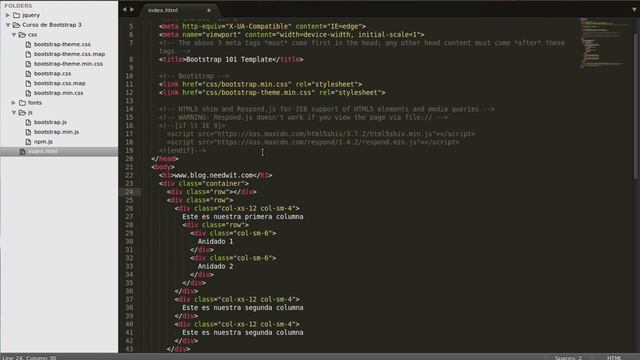Collapse the css folder arrow

pyautogui.click(x=14, y=35)
